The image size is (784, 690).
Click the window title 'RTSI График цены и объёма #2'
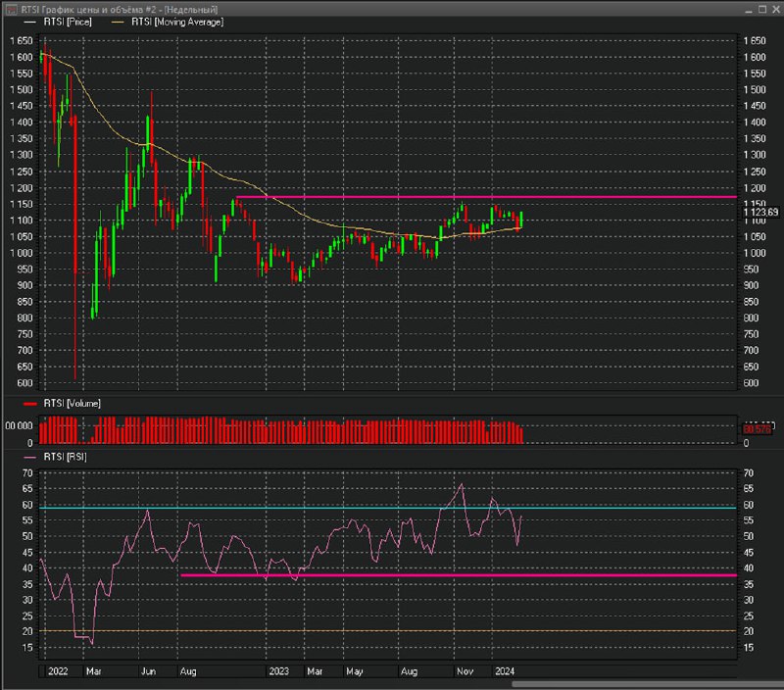89,10
